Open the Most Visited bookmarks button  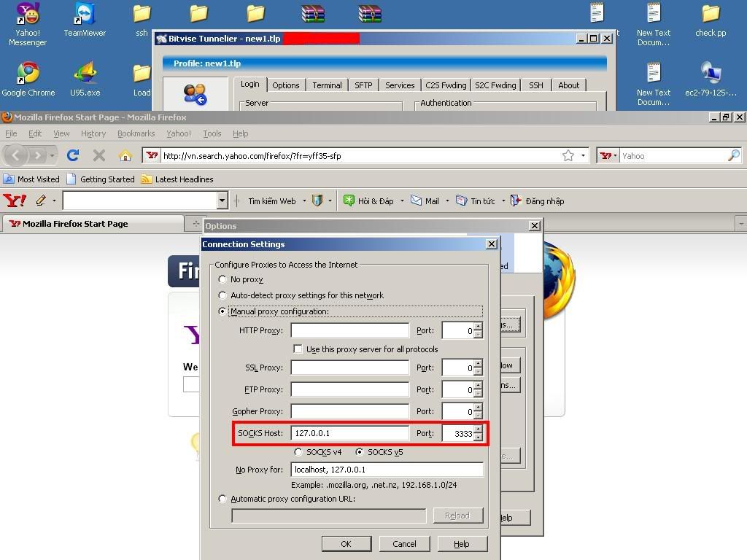tap(31, 179)
